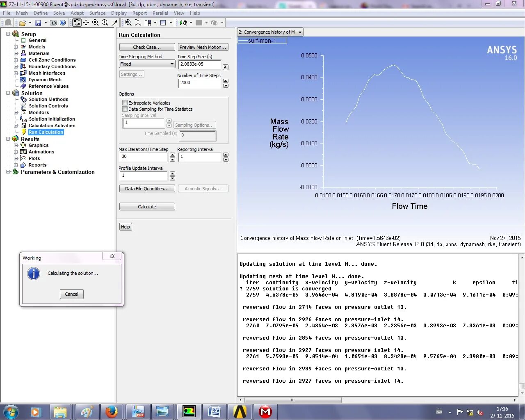Open the help question mark toolbar icon

(x=63, y=23)
